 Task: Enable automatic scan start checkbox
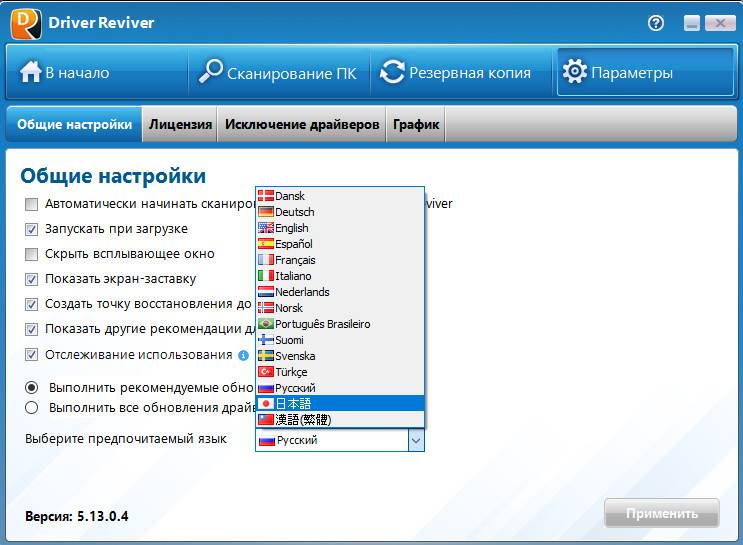(x=31, y=204)
